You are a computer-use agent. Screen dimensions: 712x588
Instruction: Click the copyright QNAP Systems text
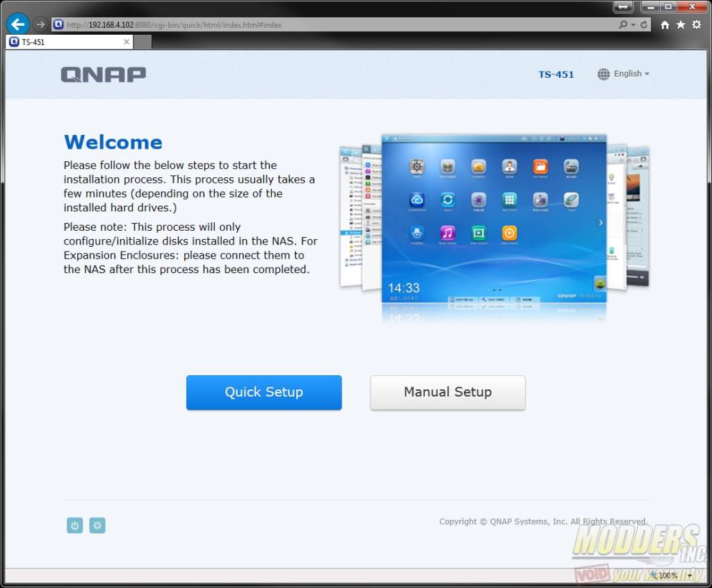point(543,521)
